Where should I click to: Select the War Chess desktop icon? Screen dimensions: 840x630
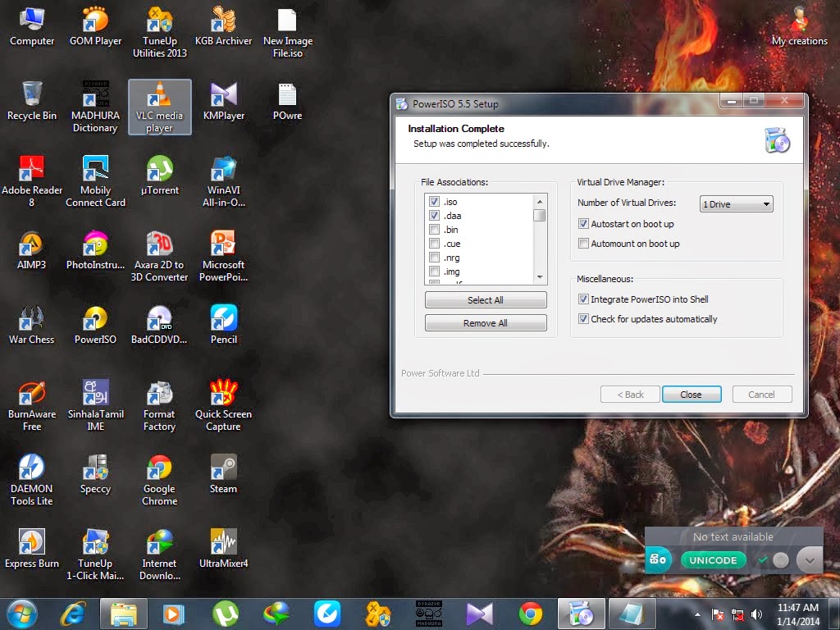point(32,325)
